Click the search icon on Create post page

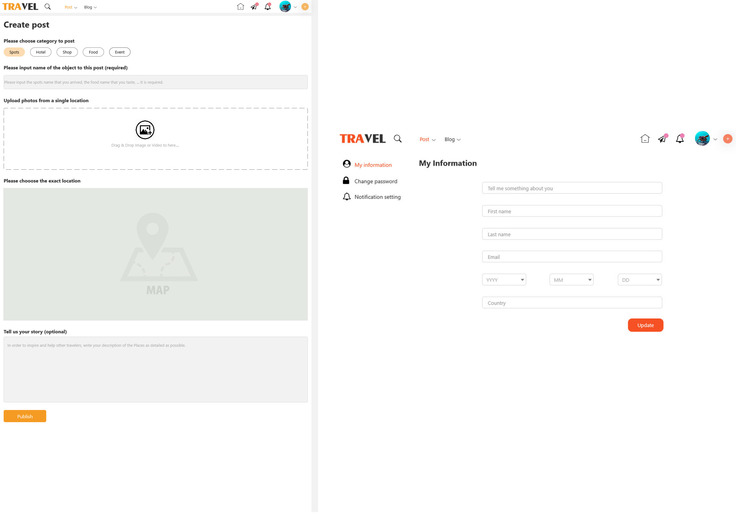[x=47, y=7]
